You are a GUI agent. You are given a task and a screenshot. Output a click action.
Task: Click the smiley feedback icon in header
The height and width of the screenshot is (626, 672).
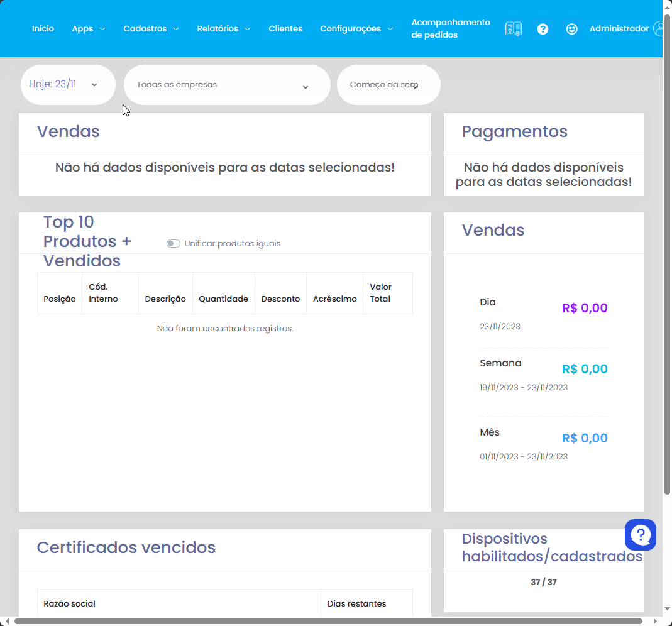571,29
